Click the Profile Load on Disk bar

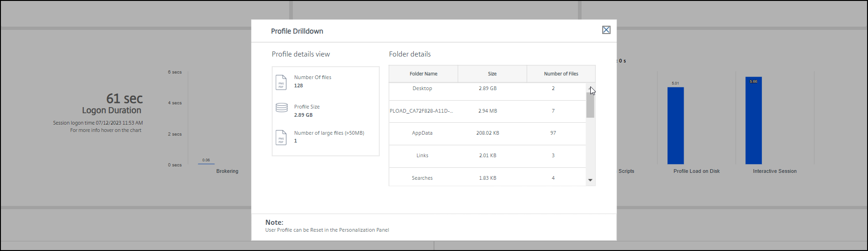point(675,125)
